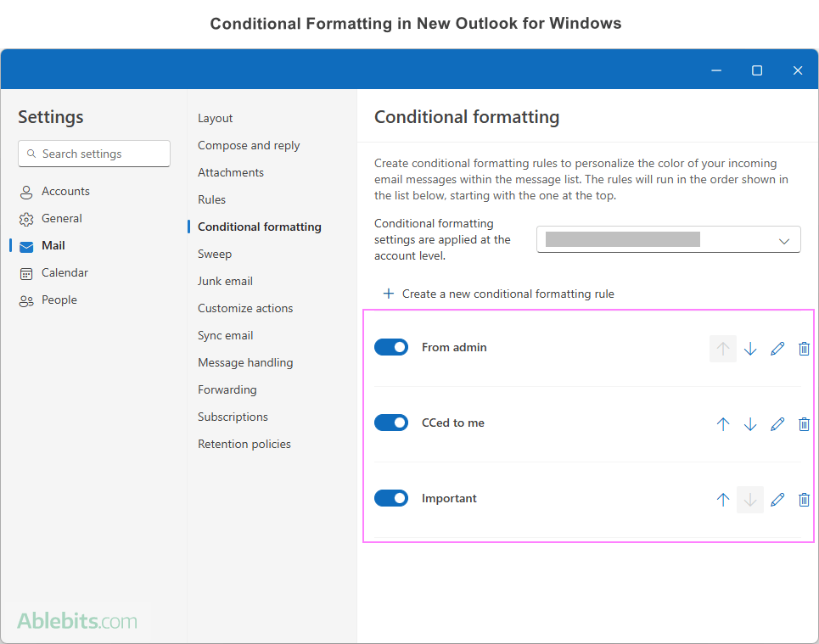Screen dimensions: 819x644
Task: Move the "From admin" rule down
Action: point(750,348)
